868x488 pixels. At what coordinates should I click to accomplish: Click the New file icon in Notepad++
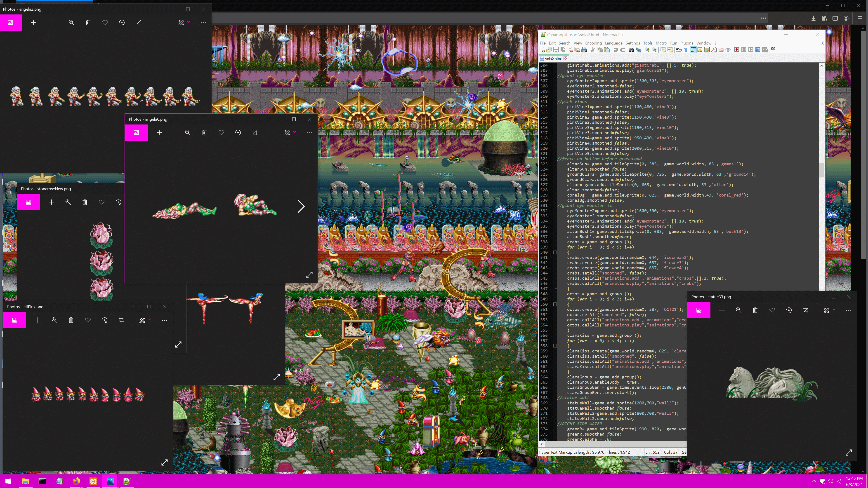coord(542,50)
